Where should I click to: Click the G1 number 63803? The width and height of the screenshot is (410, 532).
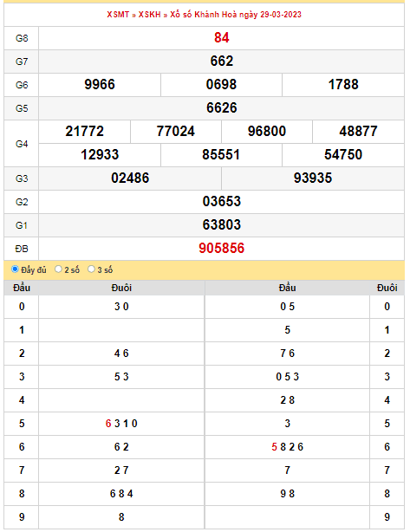pos(222,225)
